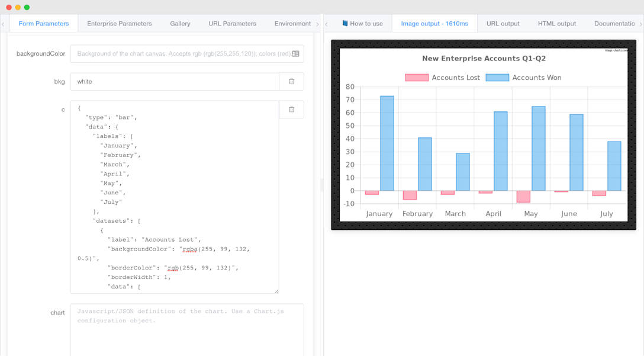The width and height of the screenshot is (644, 356).
Task: View the HTML output tab
Action: click(556, 24)
